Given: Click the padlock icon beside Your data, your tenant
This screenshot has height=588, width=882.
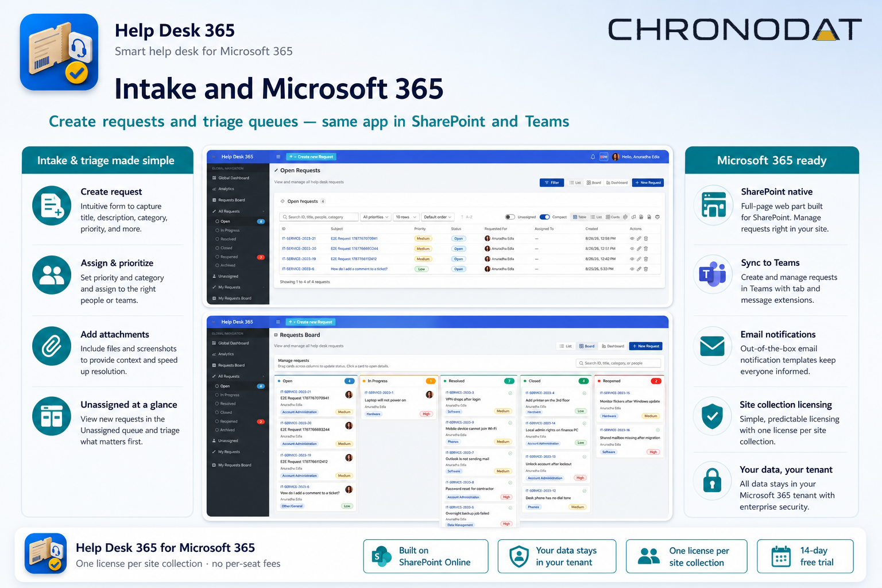Looking at the screenshot, I should coord(713,481).
